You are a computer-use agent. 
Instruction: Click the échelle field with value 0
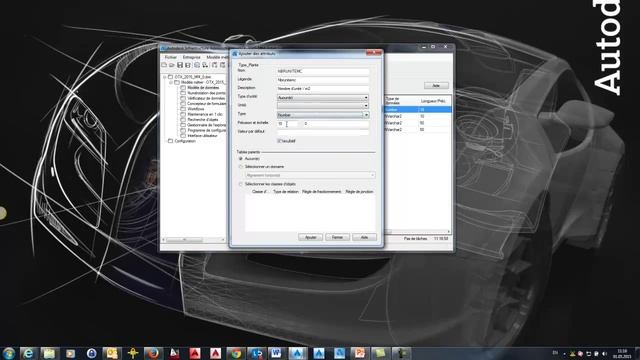point(336,124)
